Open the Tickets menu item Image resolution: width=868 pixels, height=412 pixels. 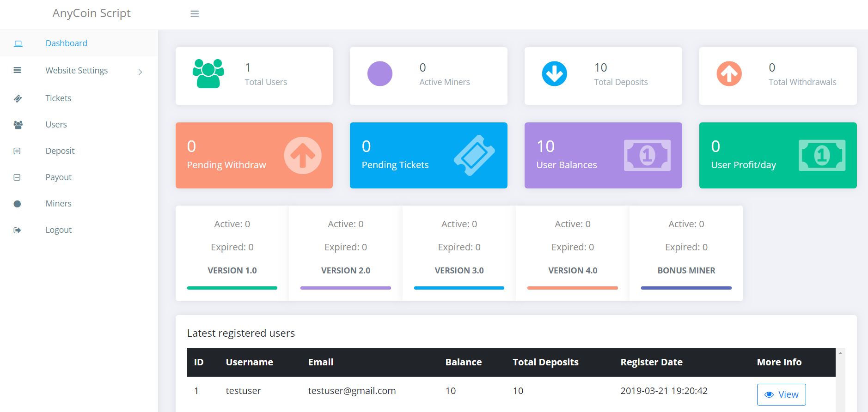click(58, 98)
